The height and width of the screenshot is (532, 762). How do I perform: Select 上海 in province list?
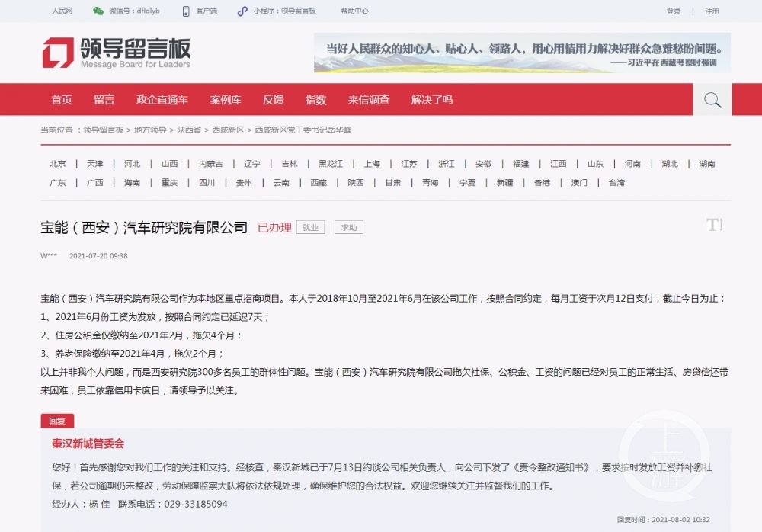coord(372,164)
